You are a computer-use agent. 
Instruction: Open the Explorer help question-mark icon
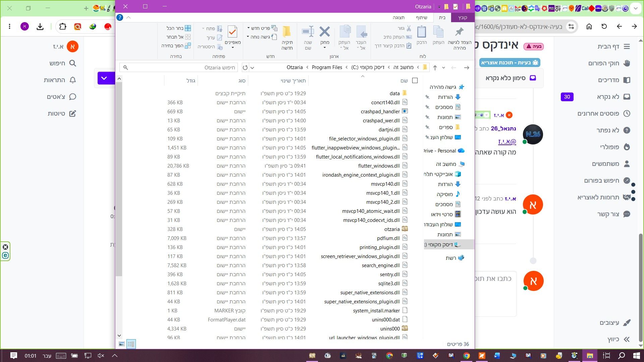[120, 17]
